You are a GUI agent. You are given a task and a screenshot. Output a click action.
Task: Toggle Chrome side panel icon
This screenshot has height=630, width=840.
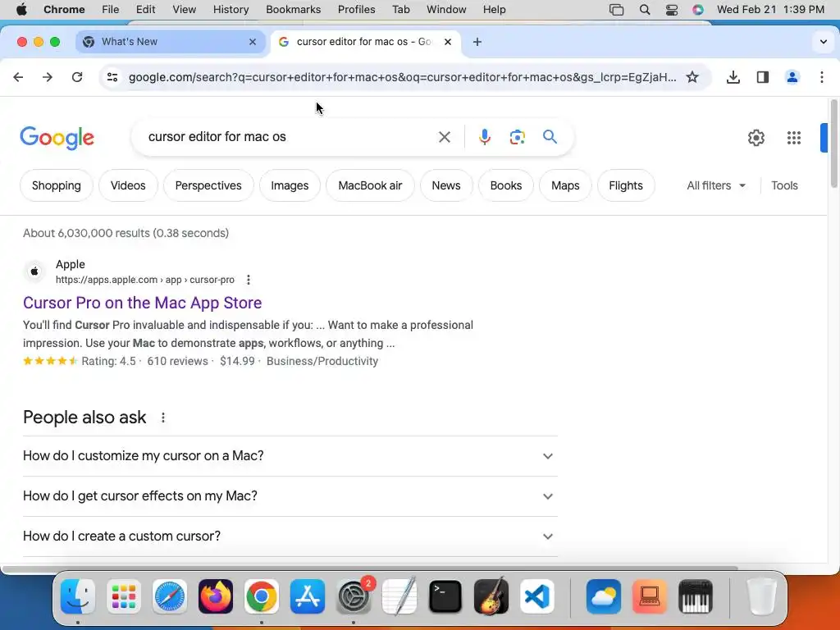pos(763,77)
